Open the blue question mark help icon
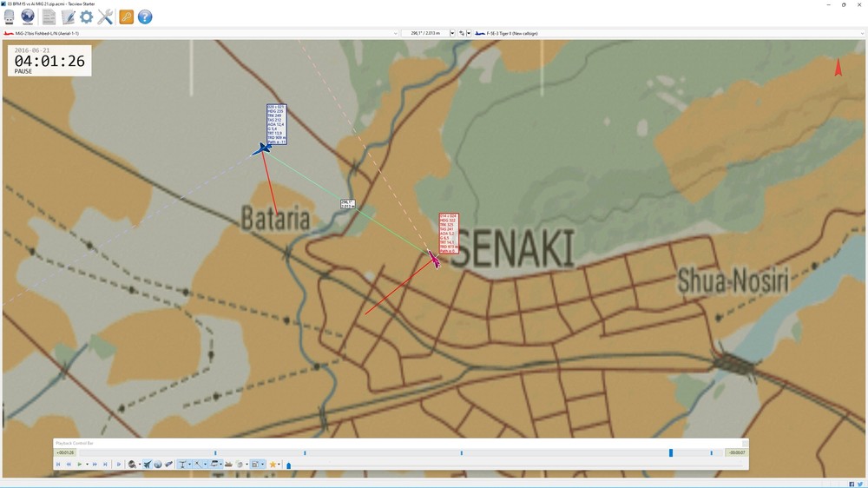Screen dimensions: 868x488 click(x=145, y=17)
